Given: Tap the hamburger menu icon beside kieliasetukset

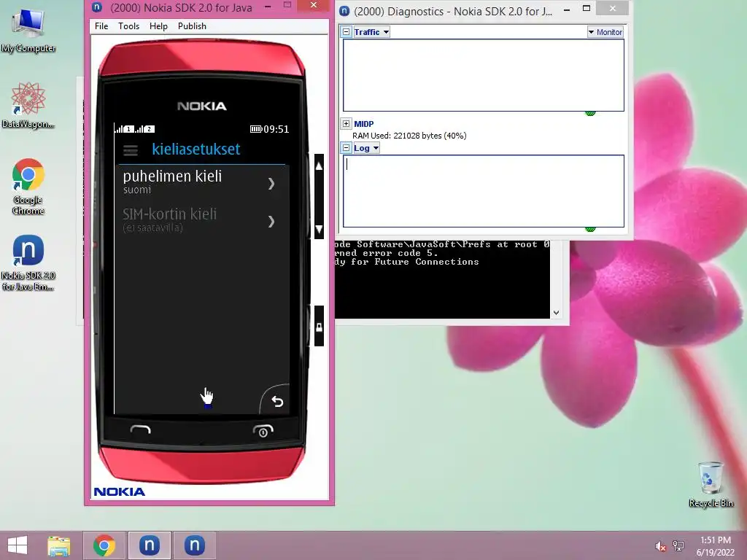Looking at the screenshot, I should [x=131, y=150].
